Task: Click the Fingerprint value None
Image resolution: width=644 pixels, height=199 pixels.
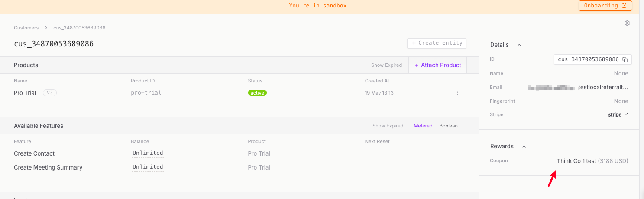Action: [621, 101]
